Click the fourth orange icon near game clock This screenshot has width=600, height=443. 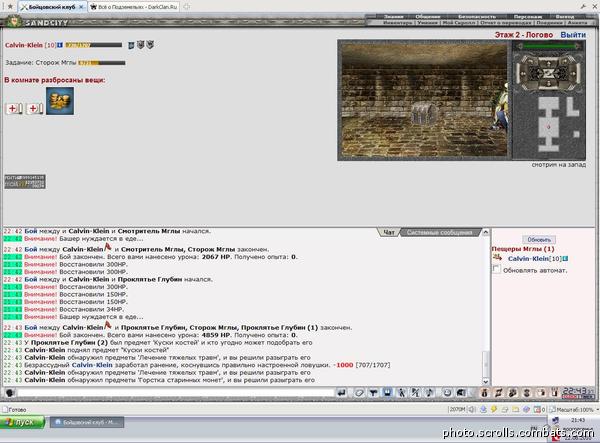[527, 393]
